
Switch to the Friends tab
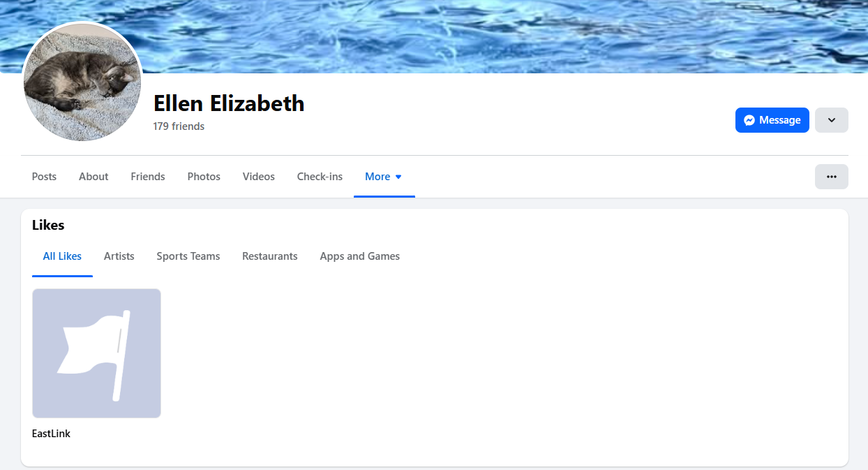148,177
